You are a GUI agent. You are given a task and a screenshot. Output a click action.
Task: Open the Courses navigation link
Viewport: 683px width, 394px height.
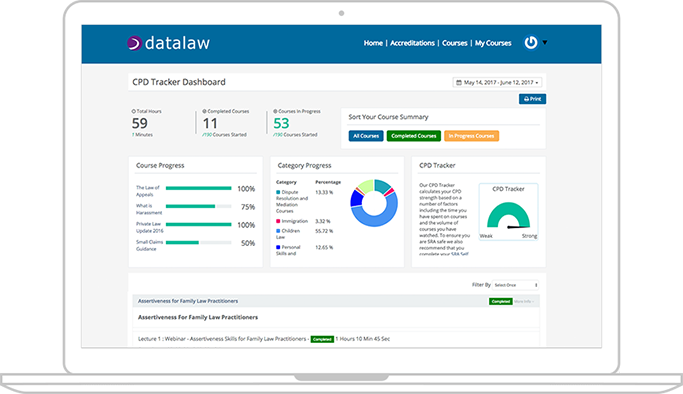(x=455, y=43)
